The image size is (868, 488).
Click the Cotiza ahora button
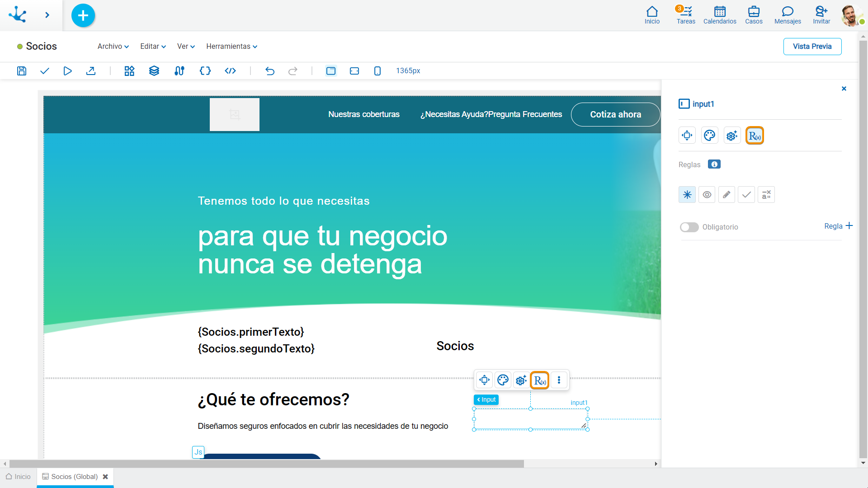pos(615,115)
